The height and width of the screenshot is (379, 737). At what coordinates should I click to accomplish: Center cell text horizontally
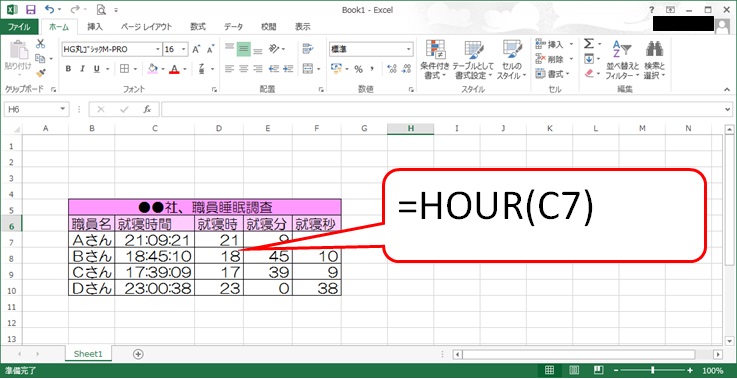pos(243,69)
